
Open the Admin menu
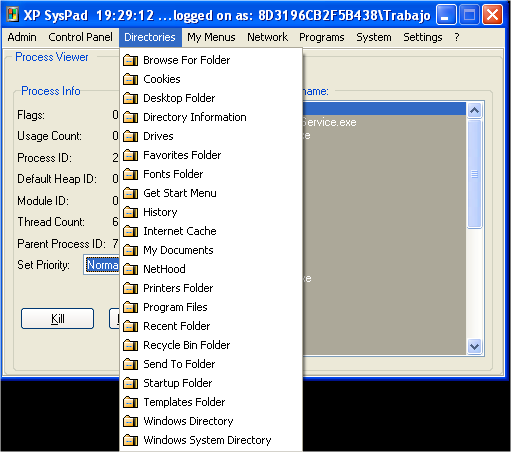tap(22, 37)
